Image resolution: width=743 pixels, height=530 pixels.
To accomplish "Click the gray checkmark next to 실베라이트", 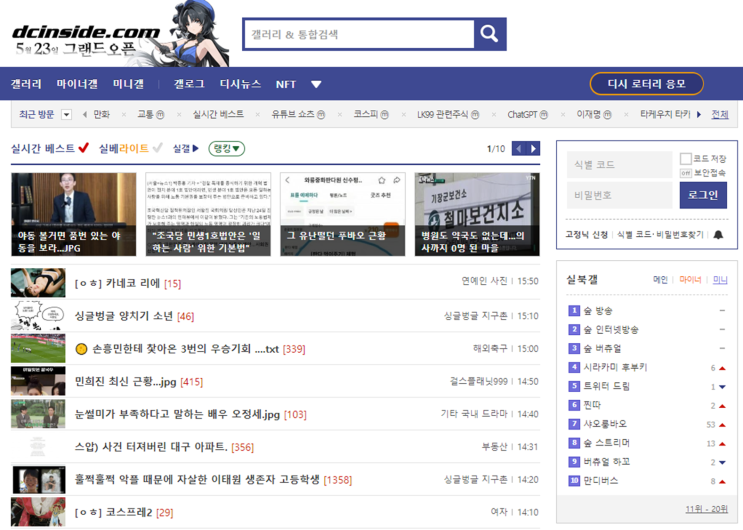I will point(157,148).
